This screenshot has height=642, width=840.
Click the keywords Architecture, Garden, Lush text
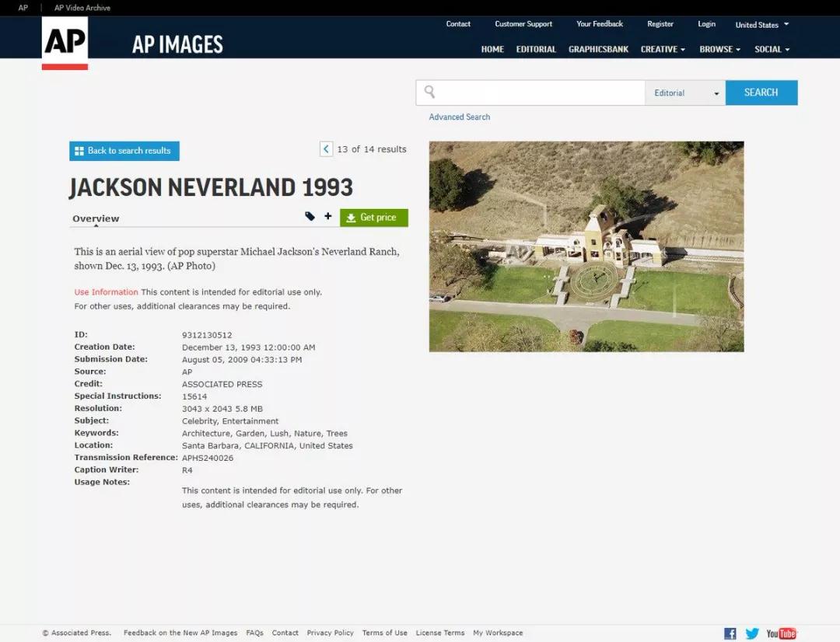click(264, 433)
